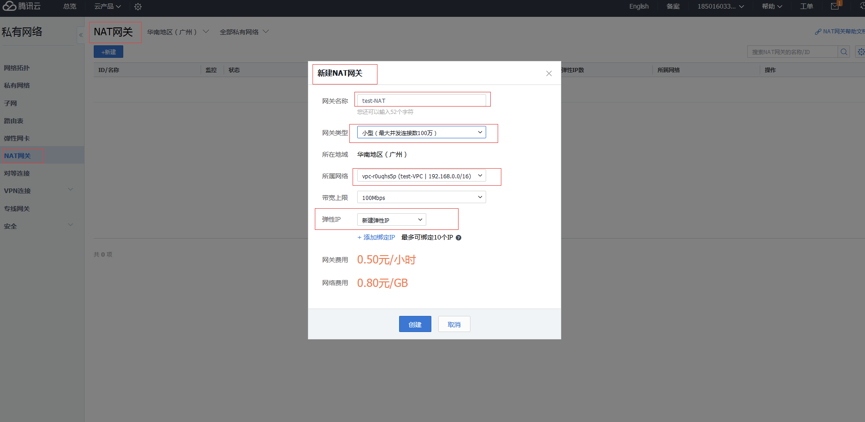Click the mail icon in the top bar
Screen dimensions: 865x422
point(835,6)
